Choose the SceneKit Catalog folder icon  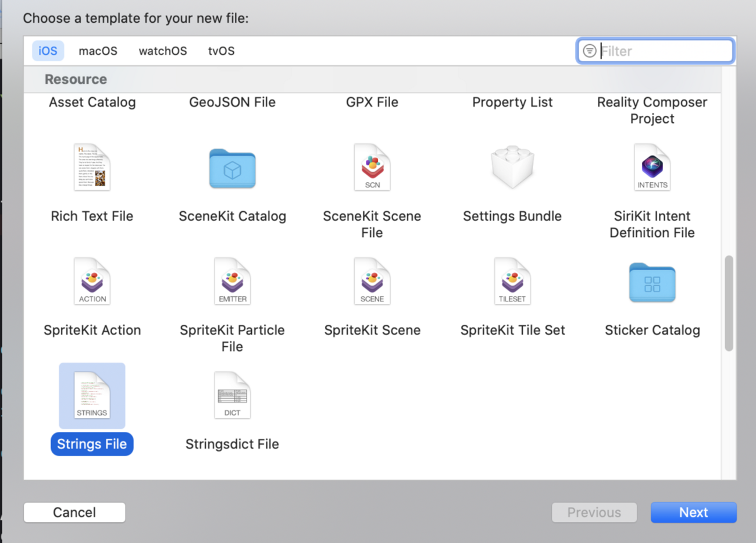[x=232, y=169]
